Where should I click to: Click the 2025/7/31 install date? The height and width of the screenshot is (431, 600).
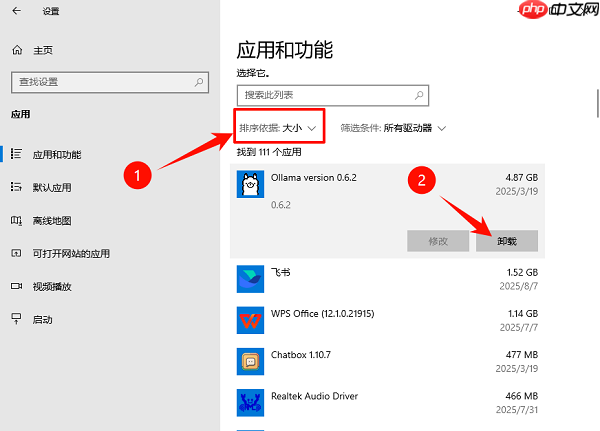pyautogui.click(x=517, y=410)
